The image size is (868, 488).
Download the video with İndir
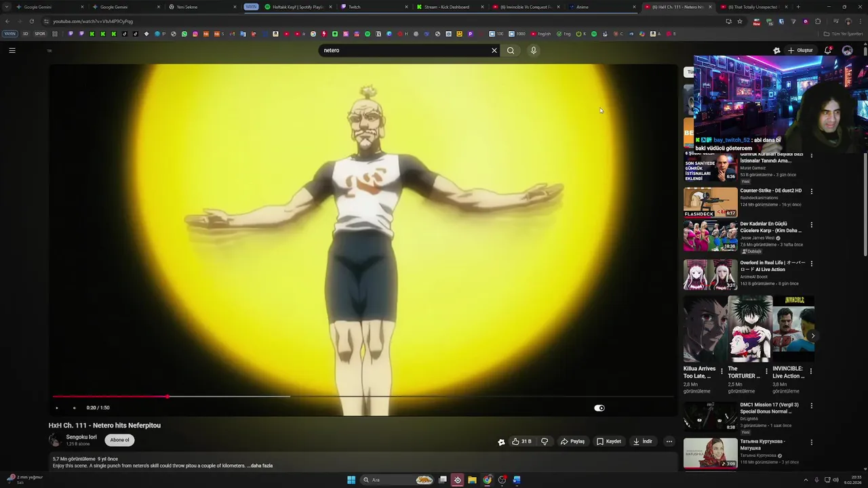[x=643, y=441]
